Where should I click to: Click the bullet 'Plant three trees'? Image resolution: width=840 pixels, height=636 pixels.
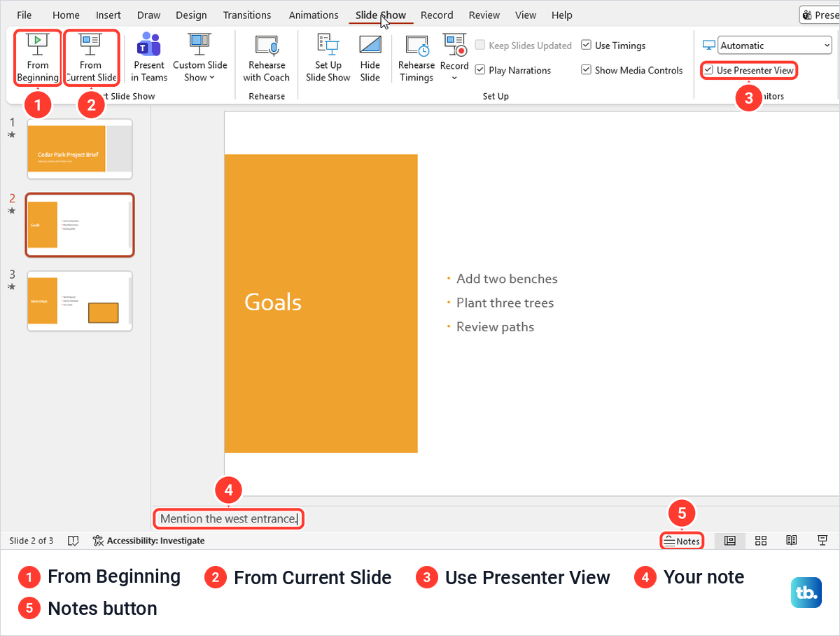[505, 303]
